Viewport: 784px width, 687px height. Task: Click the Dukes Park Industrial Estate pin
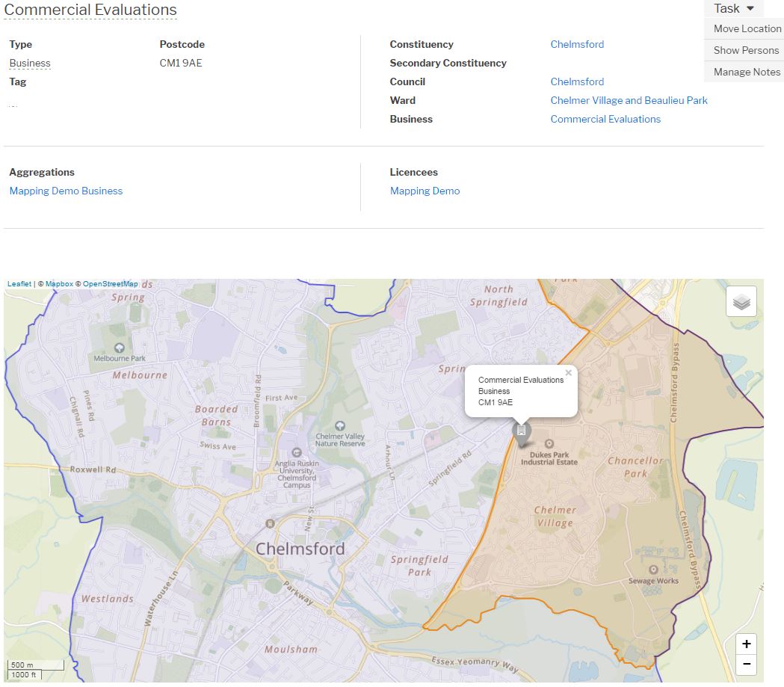tap(549, 444)
